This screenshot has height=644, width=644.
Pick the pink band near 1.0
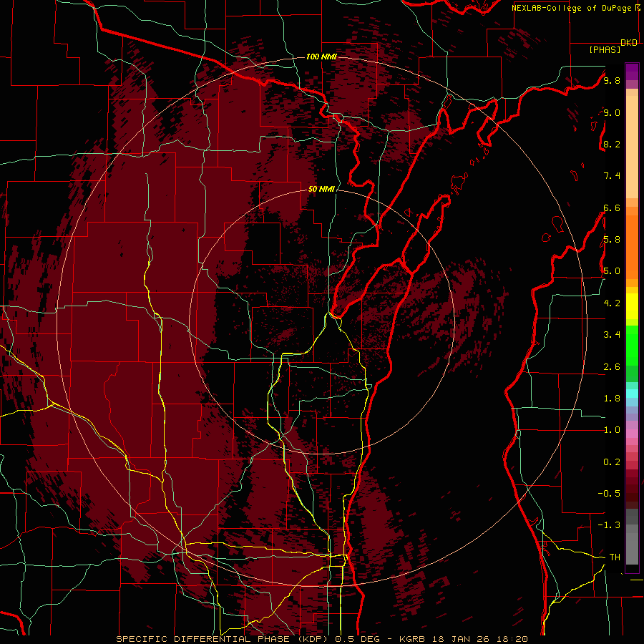pos(632,434)
